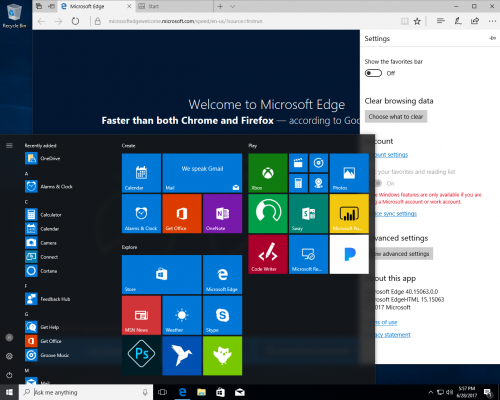
Task: Click Choose what to clear button
Action: 396,117
